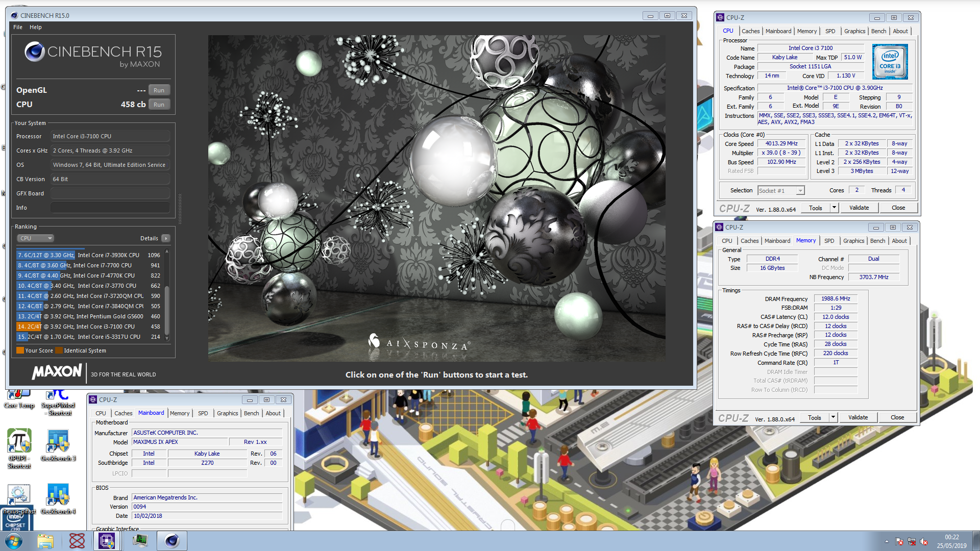Open the Geekbench 4 desktop icon
This screenshot has height=551, width=980.
click(58, 499)
